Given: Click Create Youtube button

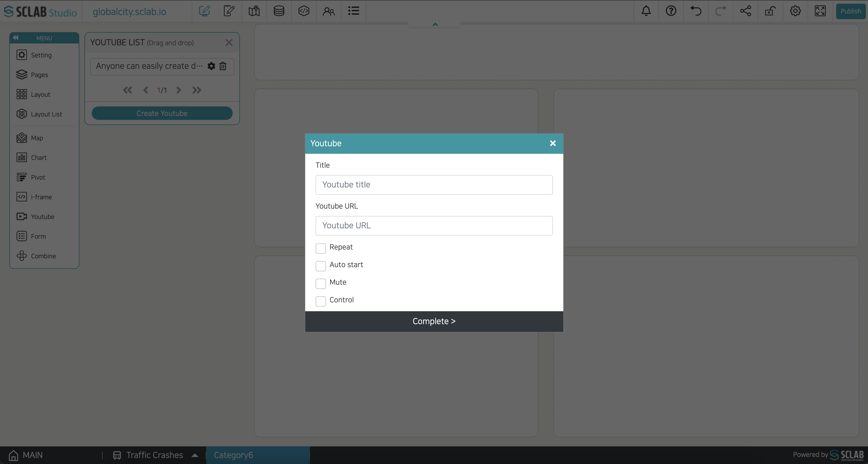Looking at the screenshot, I should 162,113.
